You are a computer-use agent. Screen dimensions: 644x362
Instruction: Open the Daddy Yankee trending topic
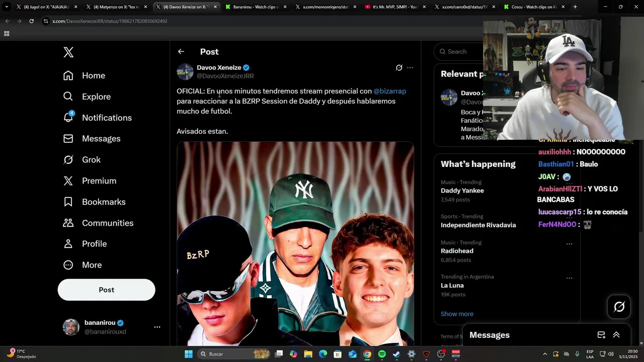(462, 191)
